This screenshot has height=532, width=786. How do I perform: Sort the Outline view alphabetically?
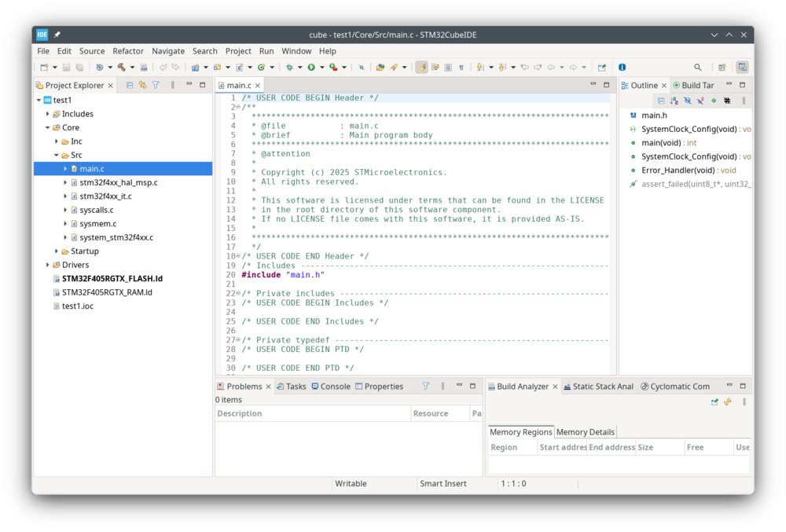coord(673,101)
